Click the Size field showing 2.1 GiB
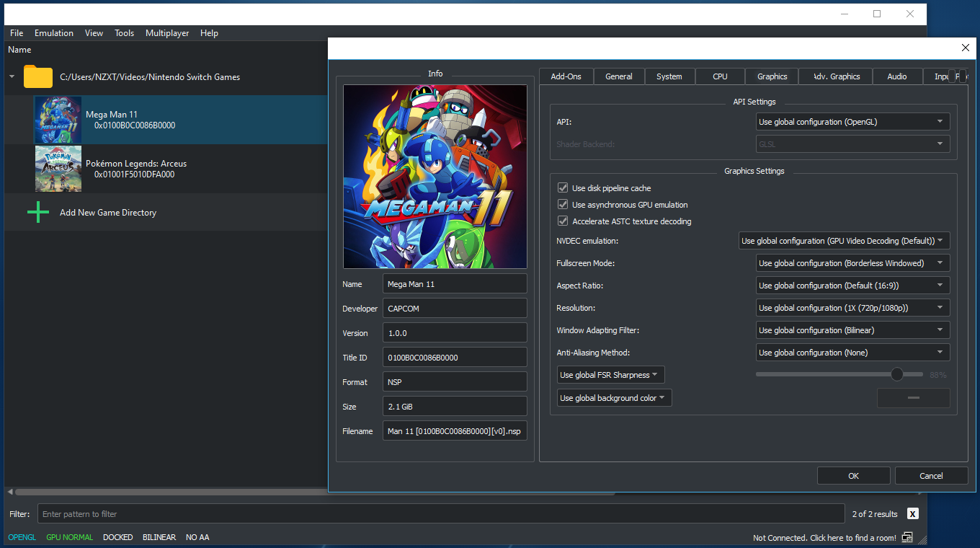This screenshot has width=980, height=548. (455, 407)
